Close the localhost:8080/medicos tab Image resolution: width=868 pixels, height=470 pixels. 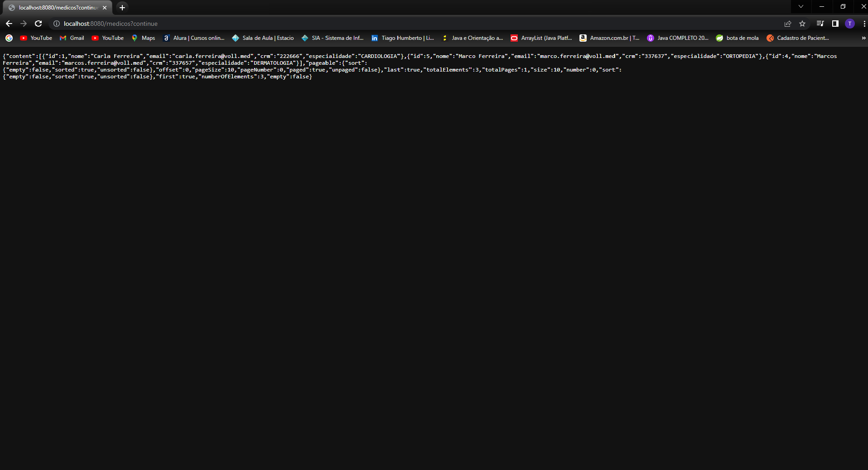105,8
